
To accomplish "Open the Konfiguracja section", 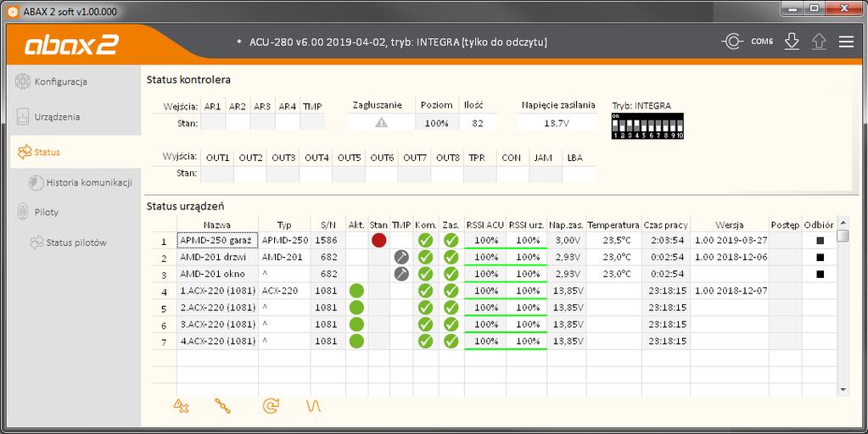I will (x=61, y=82).
